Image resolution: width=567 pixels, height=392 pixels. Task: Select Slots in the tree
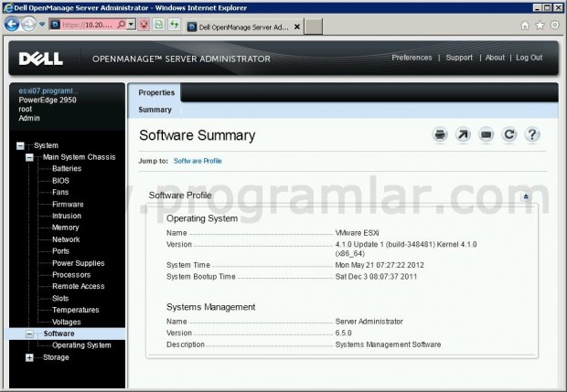pyautogui.click(x=60, y=298)
